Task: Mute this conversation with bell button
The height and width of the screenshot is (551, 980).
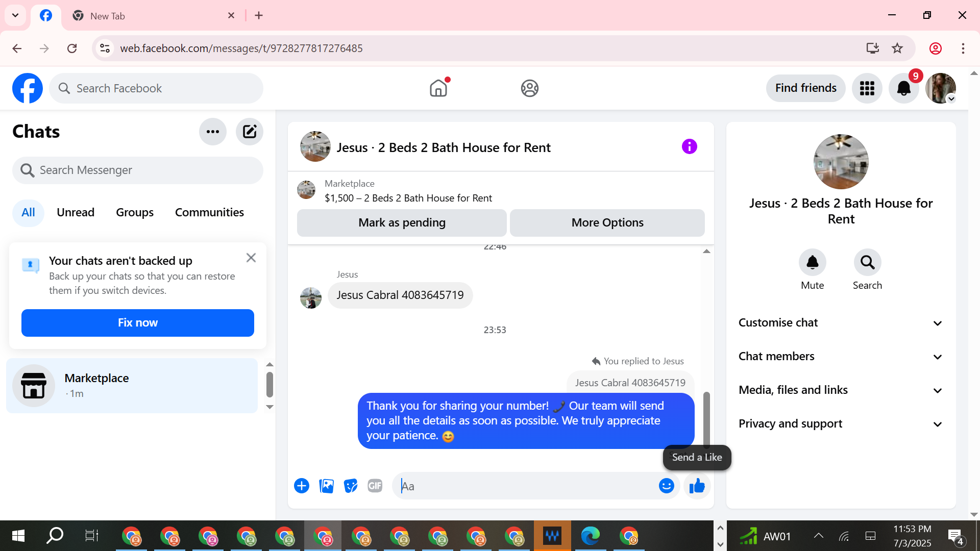Action: [812, 263]
